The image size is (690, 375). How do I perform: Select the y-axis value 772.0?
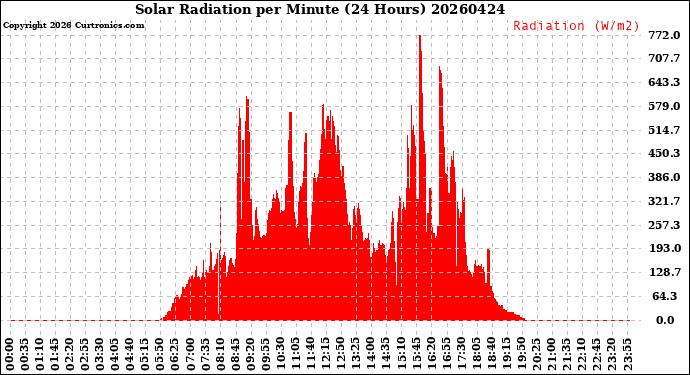pyautogui.click(x=664, y=35)
